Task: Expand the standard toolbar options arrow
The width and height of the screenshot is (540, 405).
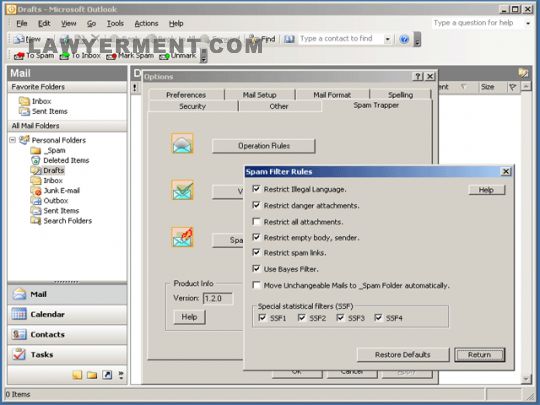Action: pos(417,39)
